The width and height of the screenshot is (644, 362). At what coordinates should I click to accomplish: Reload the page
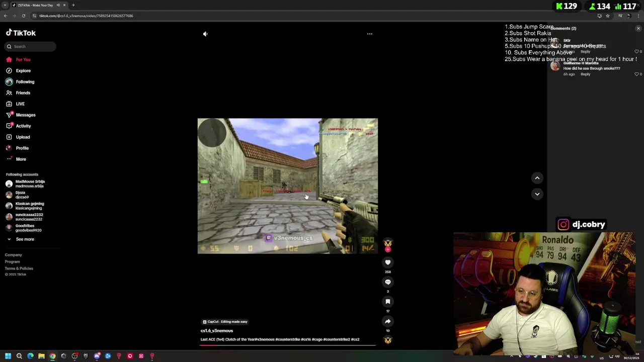pos(23,16)
